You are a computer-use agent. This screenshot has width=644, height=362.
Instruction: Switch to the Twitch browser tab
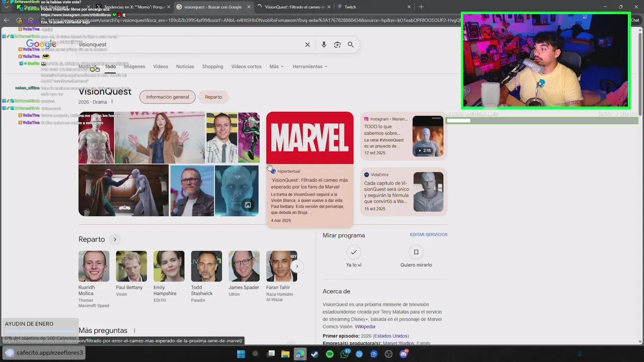point(372,7)
